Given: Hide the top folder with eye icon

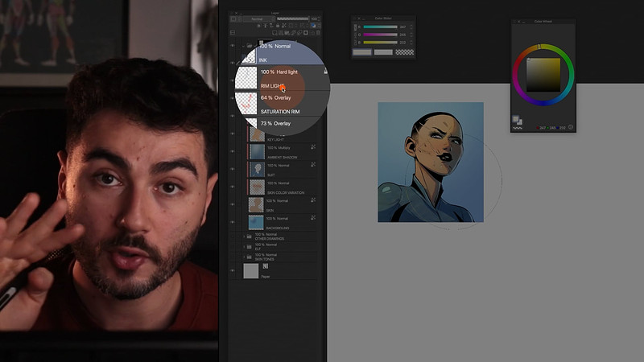Looking at the screenshot, I should click(x=233, y=46).
